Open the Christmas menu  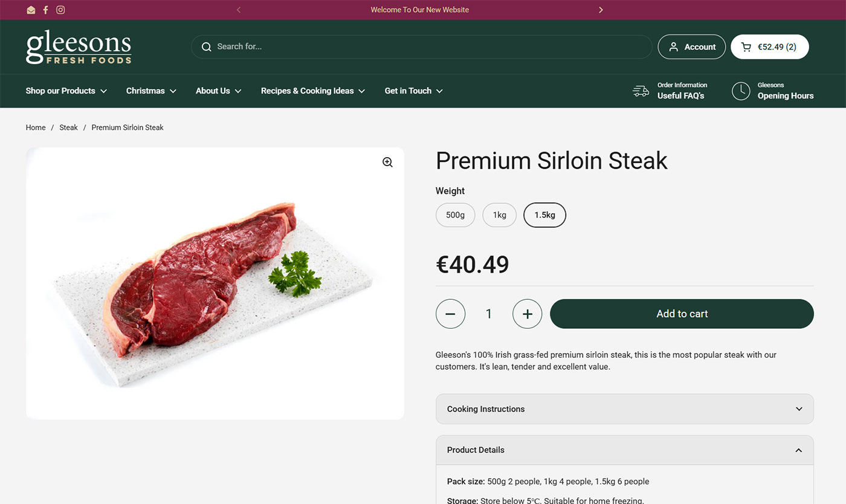151,91
